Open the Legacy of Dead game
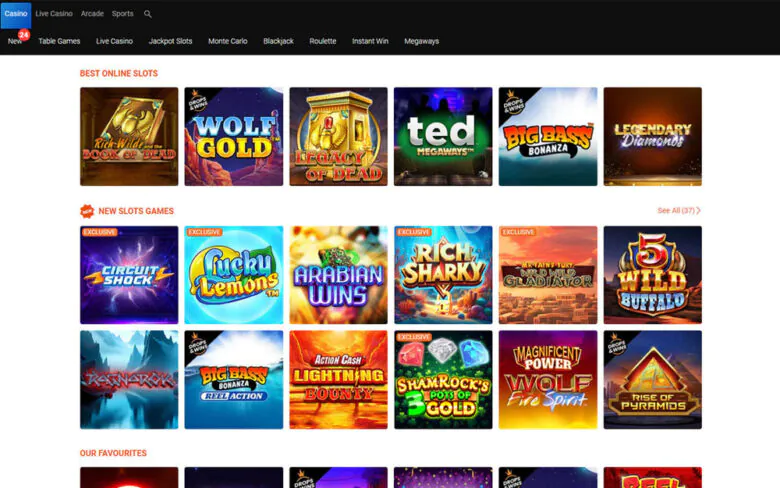 coord(338,137)
